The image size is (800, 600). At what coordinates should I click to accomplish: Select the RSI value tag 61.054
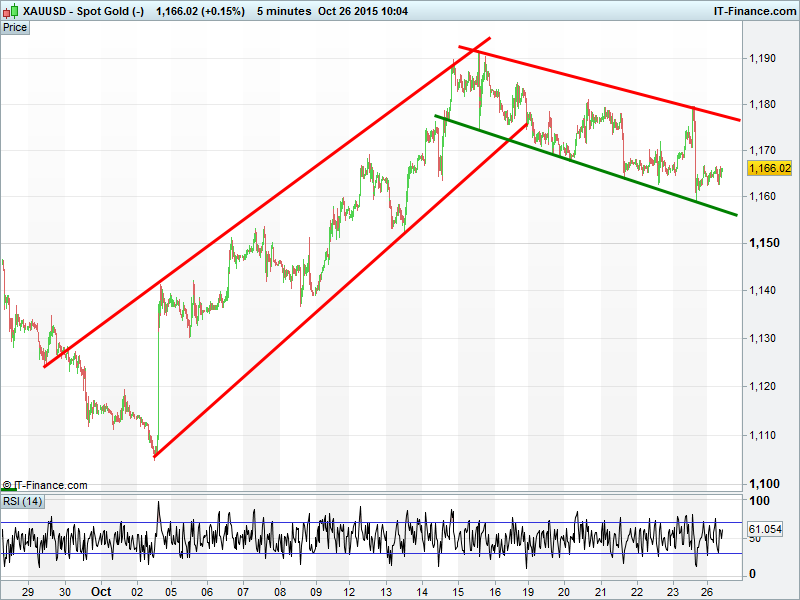[x=764, y=529]
